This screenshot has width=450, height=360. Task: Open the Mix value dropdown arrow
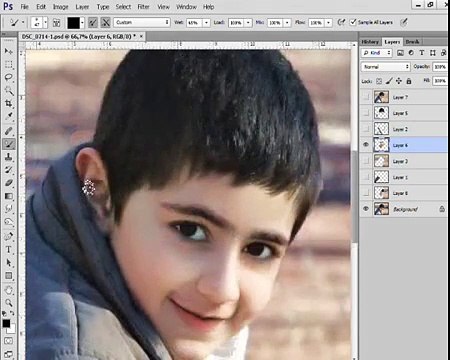point(287,23)
